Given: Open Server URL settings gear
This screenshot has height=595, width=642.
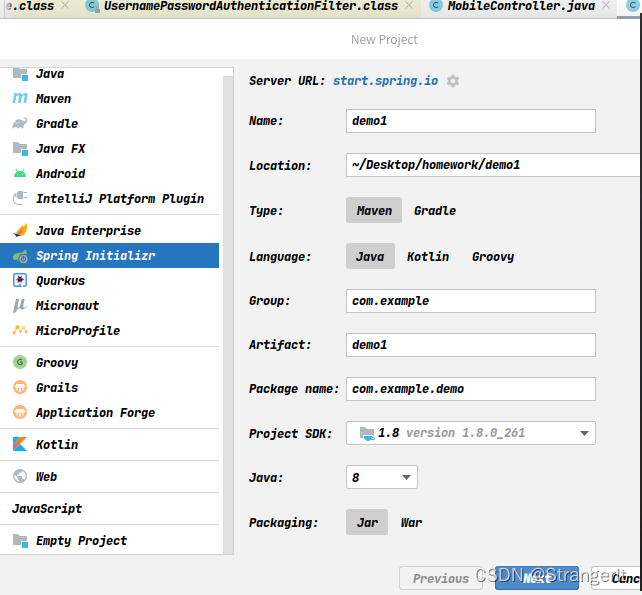Looking at the screenshot, I should (453, 81).
